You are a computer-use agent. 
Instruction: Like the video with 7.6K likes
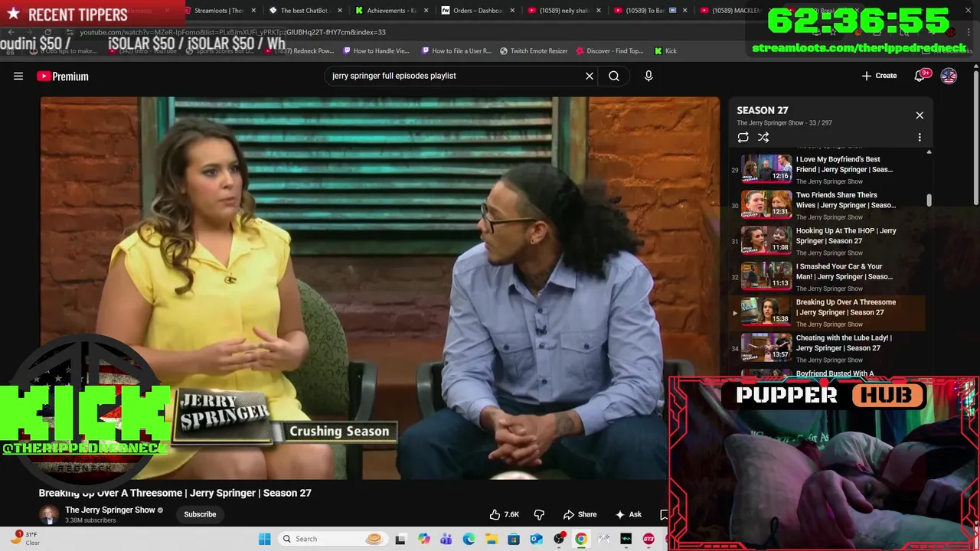(x=505, y=514)
